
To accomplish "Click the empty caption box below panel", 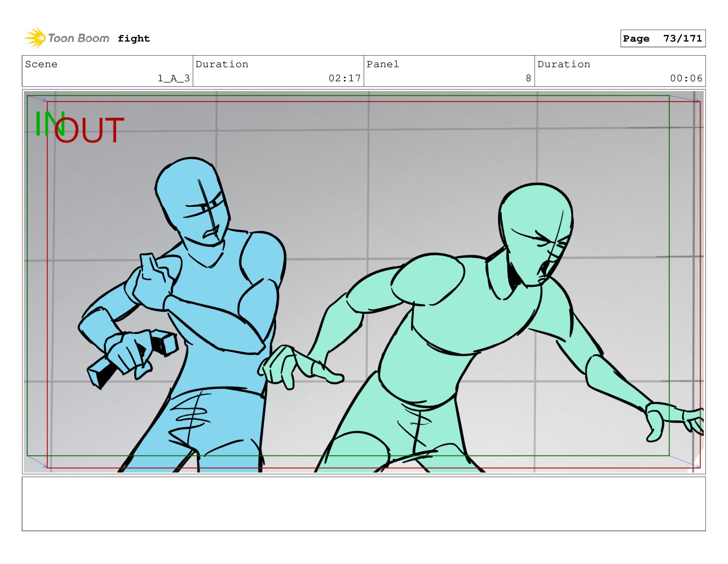I will pyautogui.click(x=364, y=503).
